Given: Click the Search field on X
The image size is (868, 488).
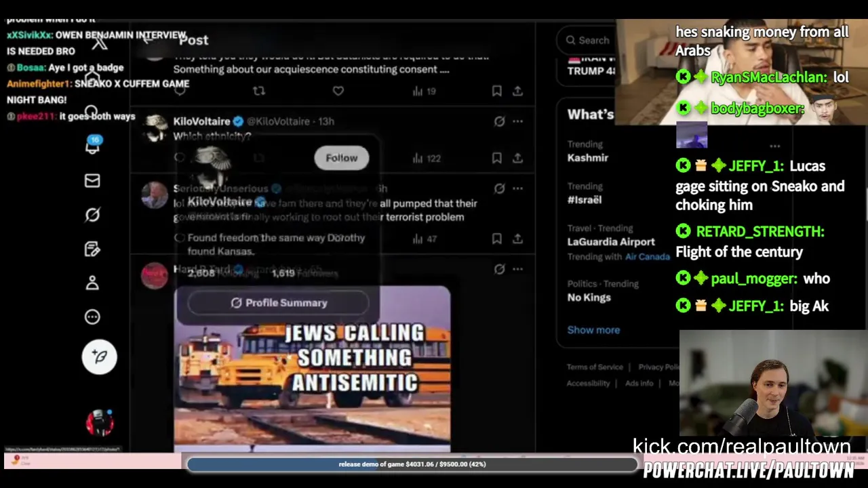Looking at the screenshot, I should point(587,40).
